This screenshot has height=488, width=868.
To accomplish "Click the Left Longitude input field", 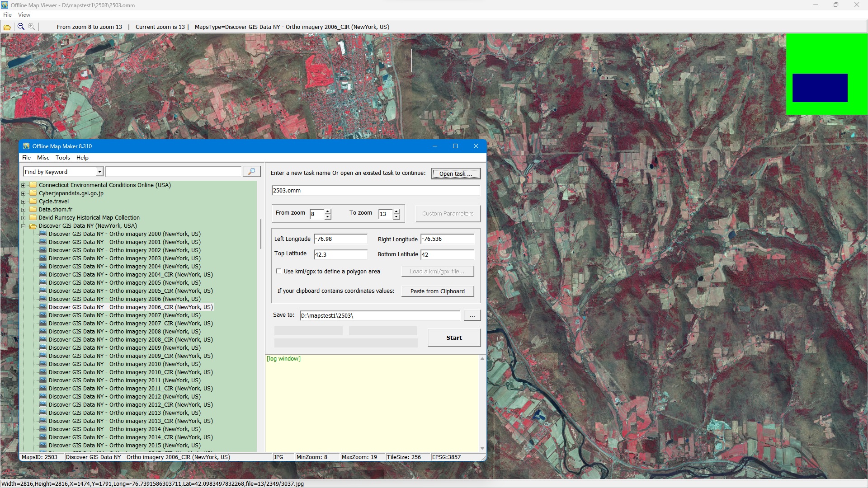I will (340, 239).
